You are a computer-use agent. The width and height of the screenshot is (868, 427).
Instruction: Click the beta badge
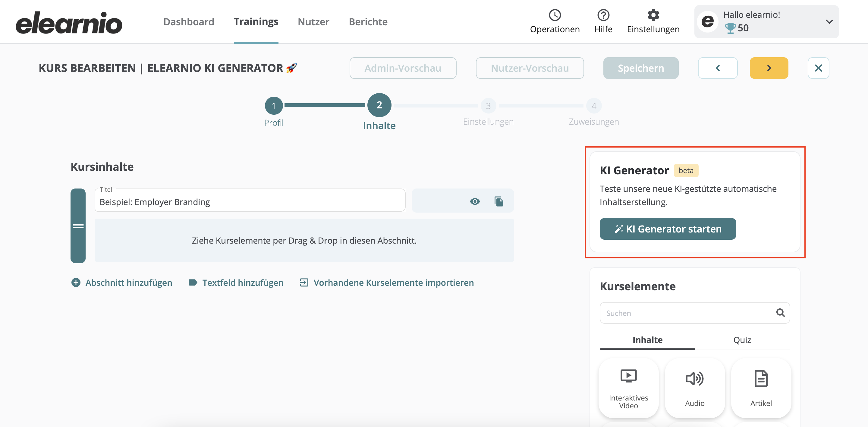686,170
